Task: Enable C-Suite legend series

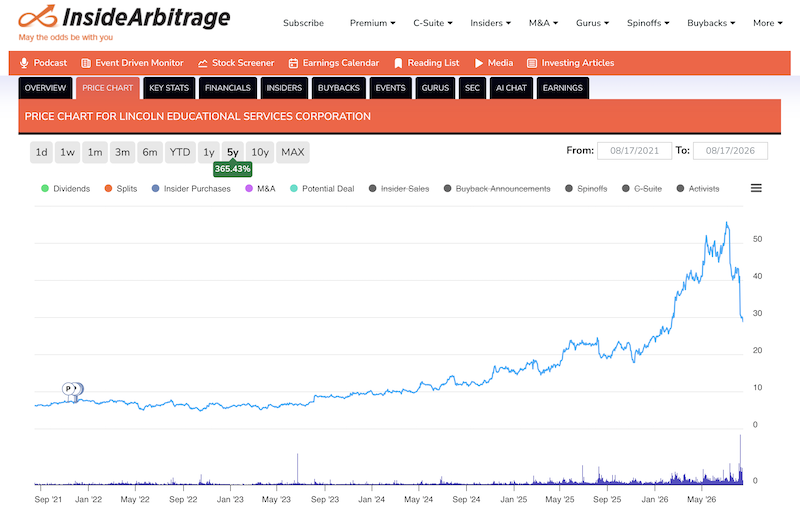Action: tap(642, 189)
